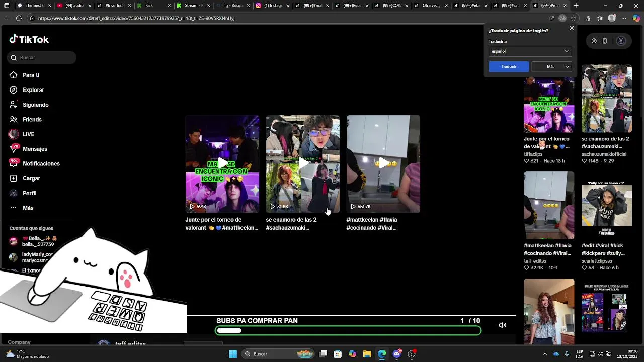644x362 pixels.
Task: Open the weather widget showing 17°C
Action: (27, 354)
